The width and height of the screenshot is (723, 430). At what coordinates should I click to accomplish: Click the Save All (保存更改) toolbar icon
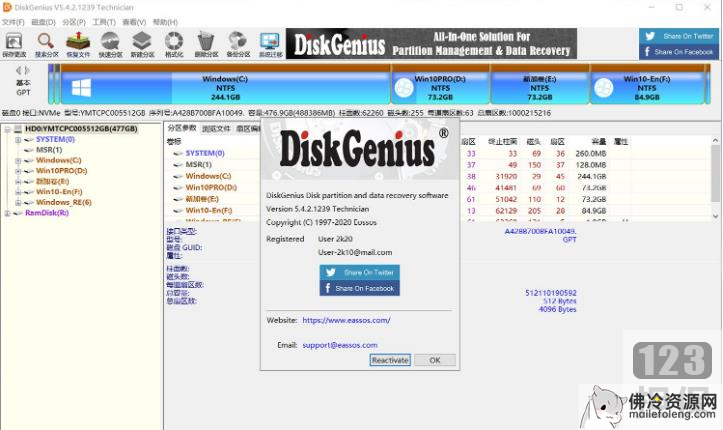15,44
